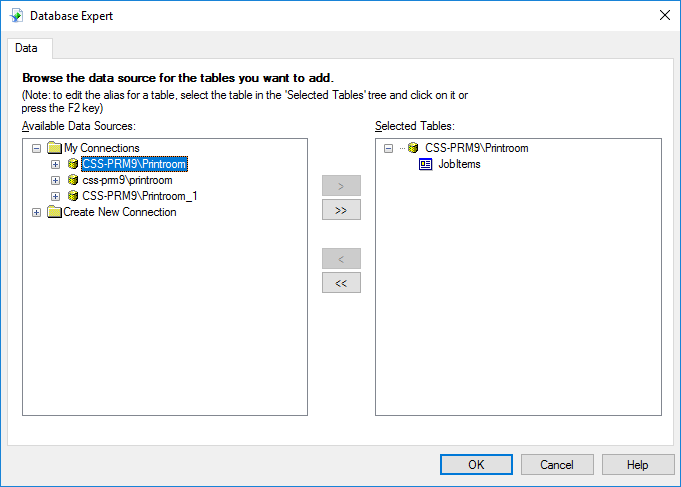The height and width of the screenshot is (487, 681).
Task: Collapse the My Connections tree node
Action: 37,148
